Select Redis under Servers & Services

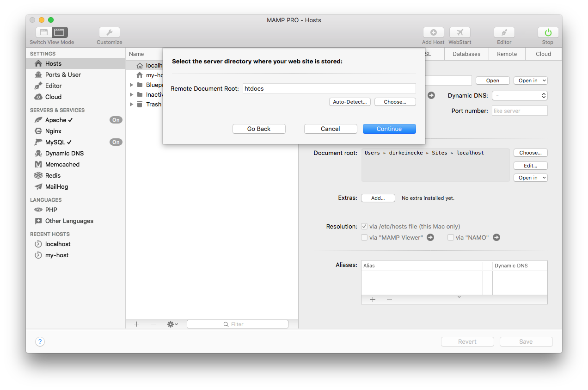click(x=52, y=175)
